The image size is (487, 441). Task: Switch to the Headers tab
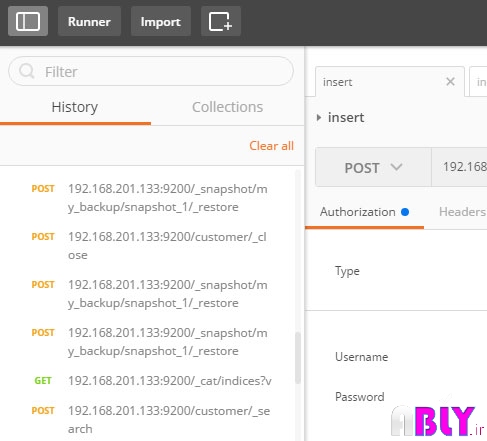point(463,212)
